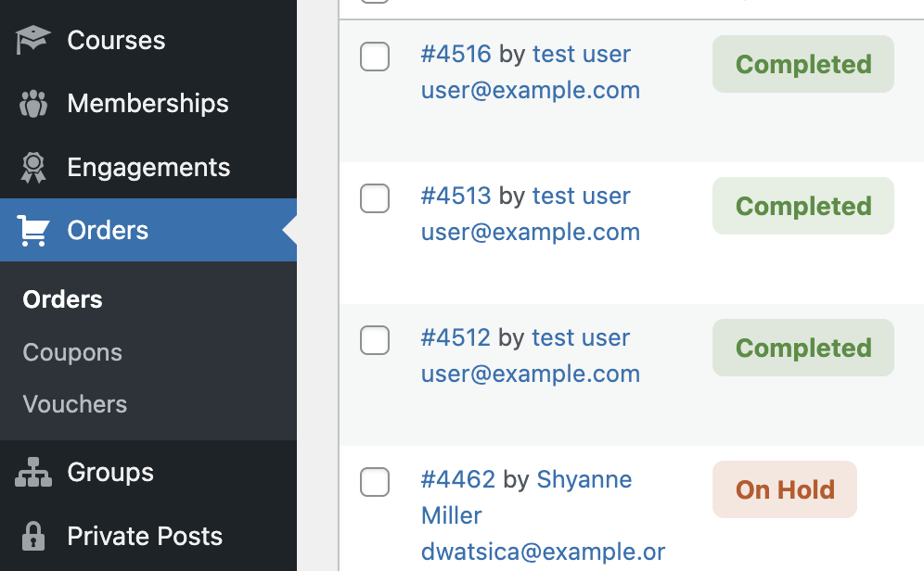
Task: Select the checkbox beside order #4513
Action: point(375,198)
